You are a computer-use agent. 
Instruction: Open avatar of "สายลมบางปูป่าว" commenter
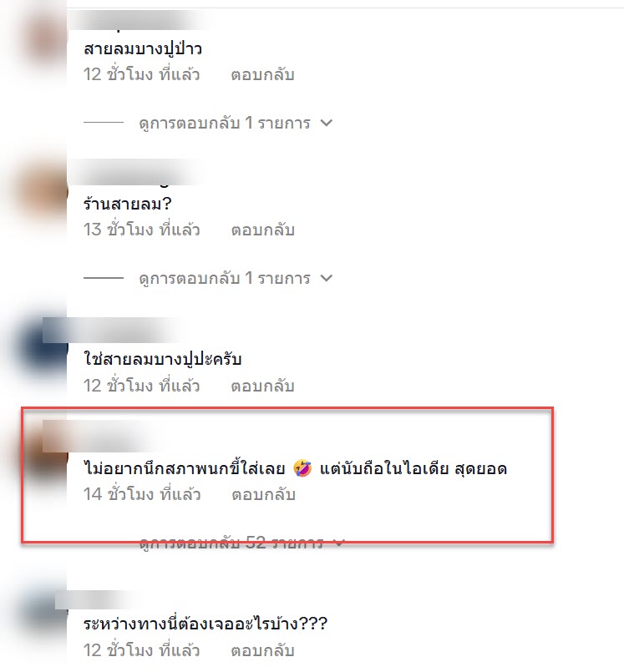pos(45,38)
